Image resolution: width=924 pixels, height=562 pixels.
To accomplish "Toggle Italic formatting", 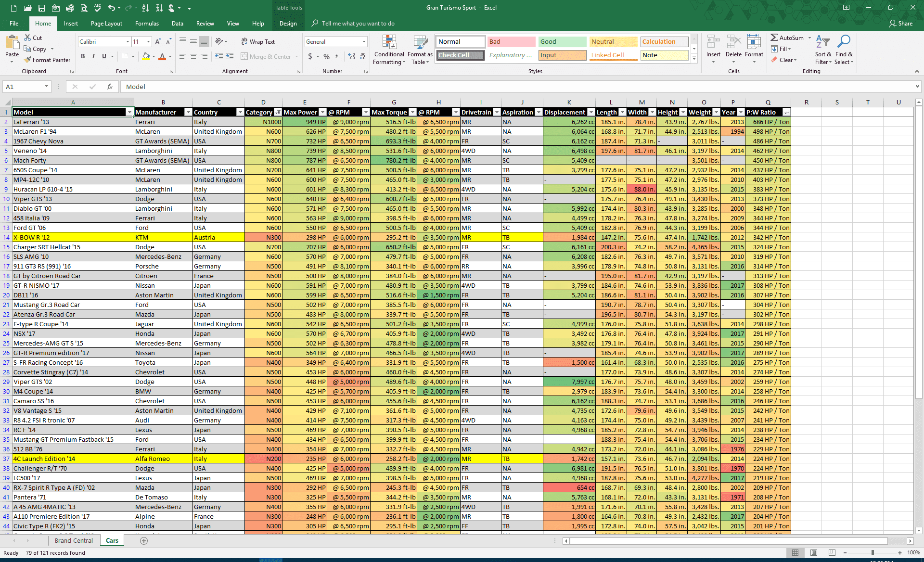I will click(93, 56).
